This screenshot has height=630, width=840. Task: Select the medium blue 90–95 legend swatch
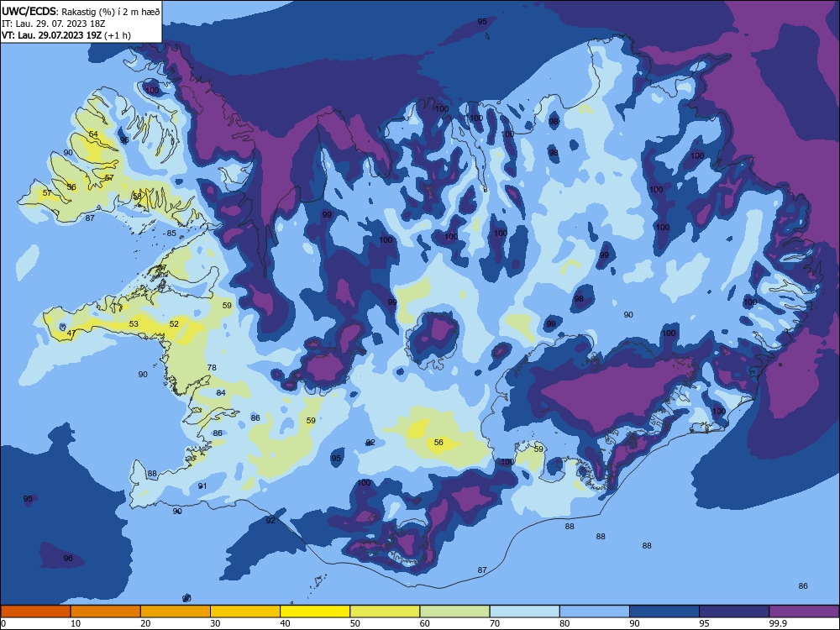click(664, 612)
